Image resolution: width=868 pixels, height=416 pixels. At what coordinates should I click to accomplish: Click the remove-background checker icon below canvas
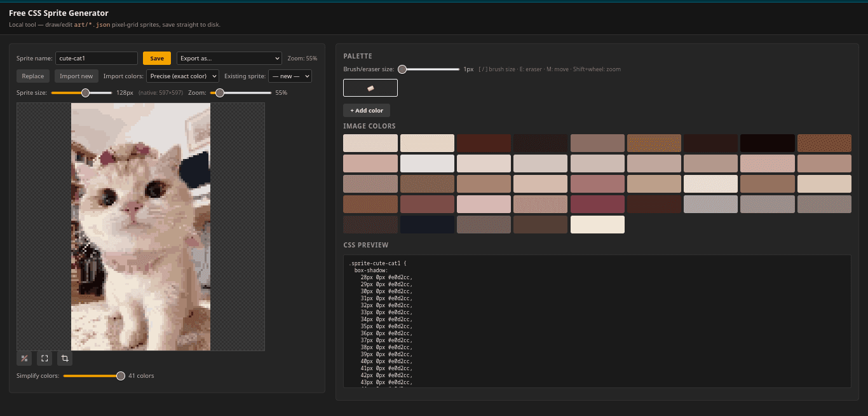click(x=24, y=359)
